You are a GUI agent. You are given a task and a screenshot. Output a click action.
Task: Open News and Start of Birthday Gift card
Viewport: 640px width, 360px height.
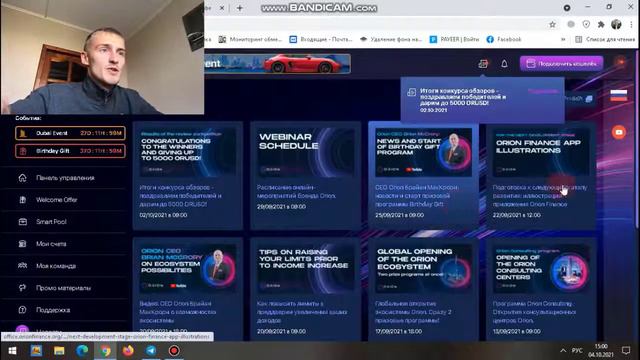423,176
